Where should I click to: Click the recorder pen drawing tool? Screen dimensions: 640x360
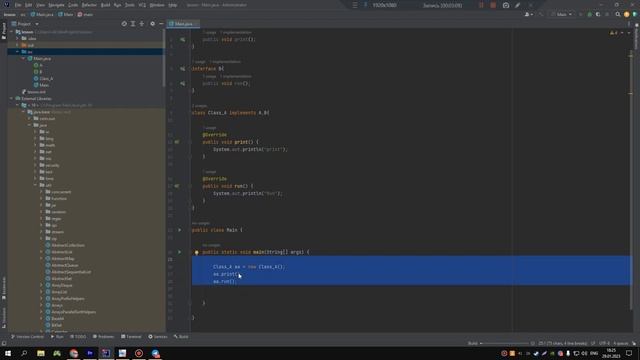(518, 5)
